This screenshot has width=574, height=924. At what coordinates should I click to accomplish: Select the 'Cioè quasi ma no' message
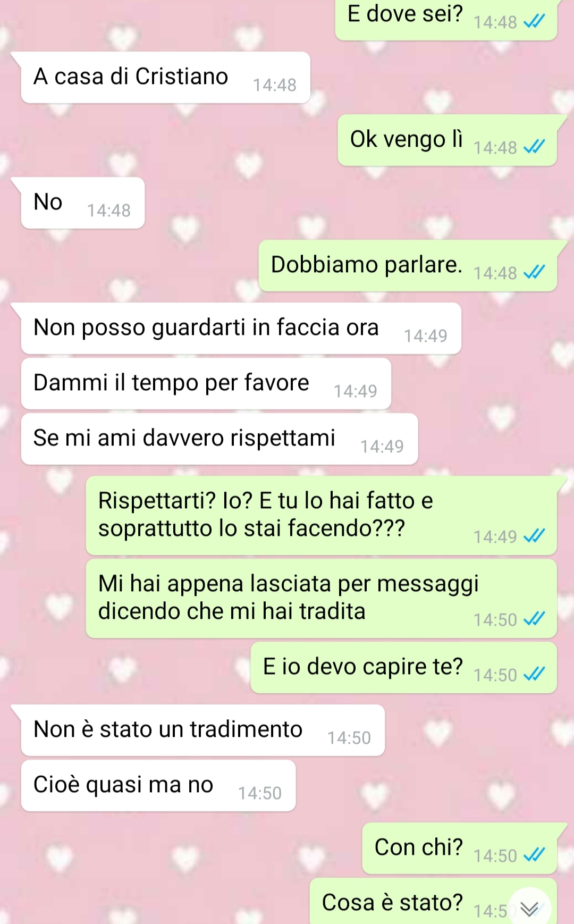pyautogui.click(x=158, y=785)
